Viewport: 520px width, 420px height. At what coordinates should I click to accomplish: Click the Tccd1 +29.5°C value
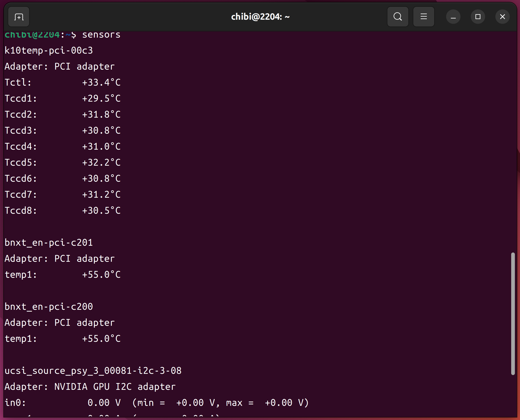[x=101, y=99]
